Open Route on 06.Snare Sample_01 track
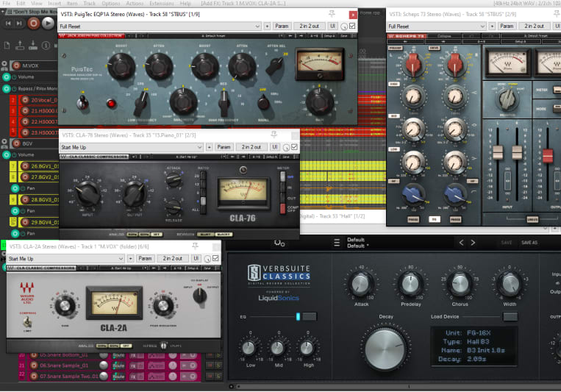Image resolution: width=561 pixels, height=392 pixels. click(118, 366)
